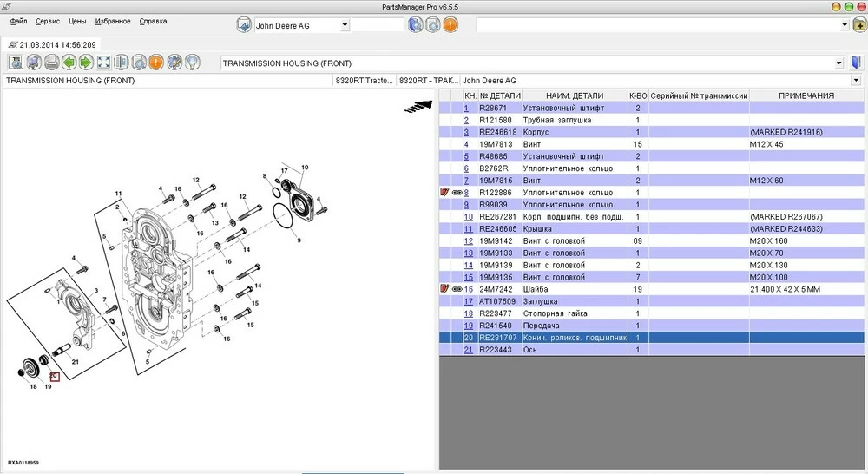Go forward with the green right arrow
Screen dimensions: 868x474
pyautogui.click(x=86, y=63)
